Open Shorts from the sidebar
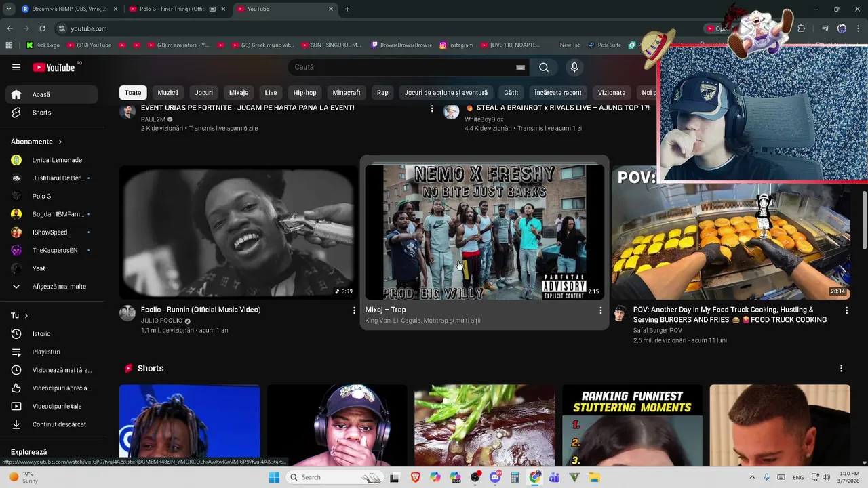 pyautogui.click(x=52, y=113)
